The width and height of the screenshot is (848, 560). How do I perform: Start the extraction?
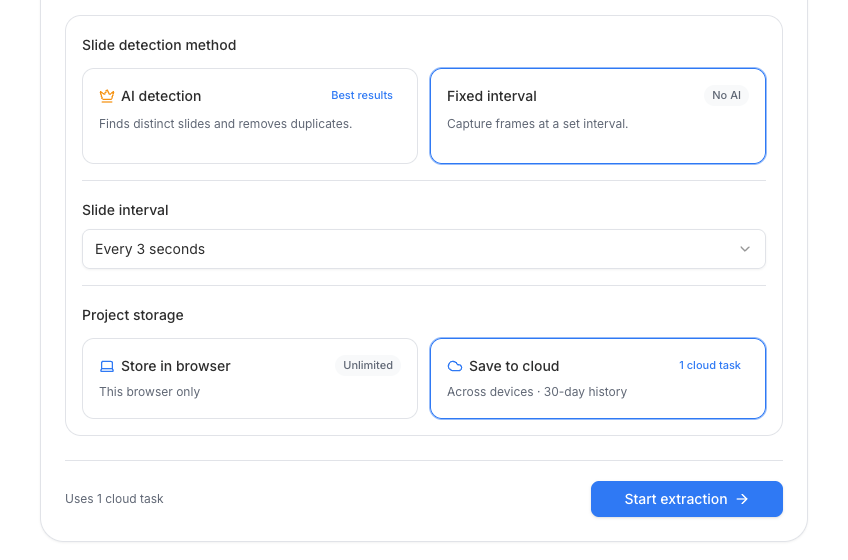tap(687, 499)
